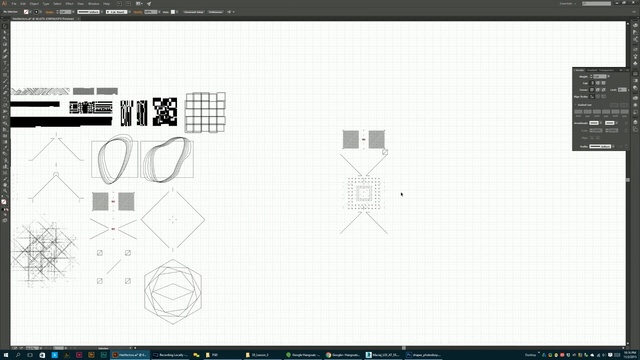640x360 pixels.
Task: Click the align options icon in control bar
Action: (229, 12)
